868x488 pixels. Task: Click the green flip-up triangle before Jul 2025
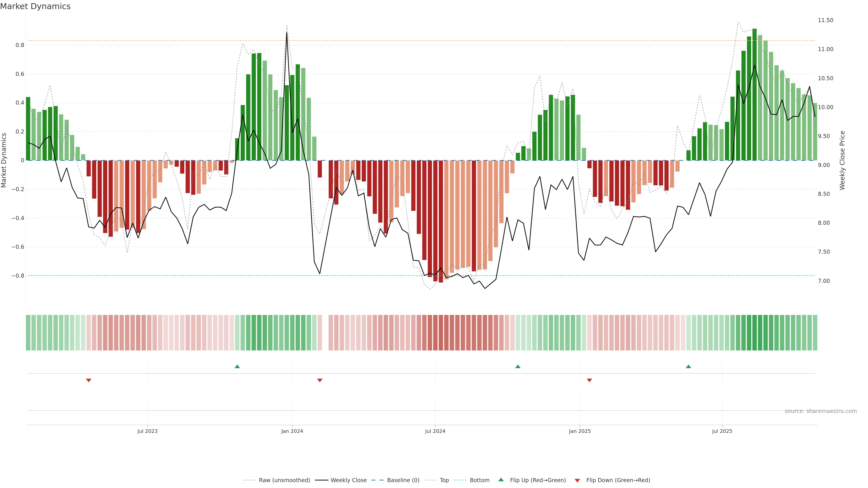coord(688,366)
